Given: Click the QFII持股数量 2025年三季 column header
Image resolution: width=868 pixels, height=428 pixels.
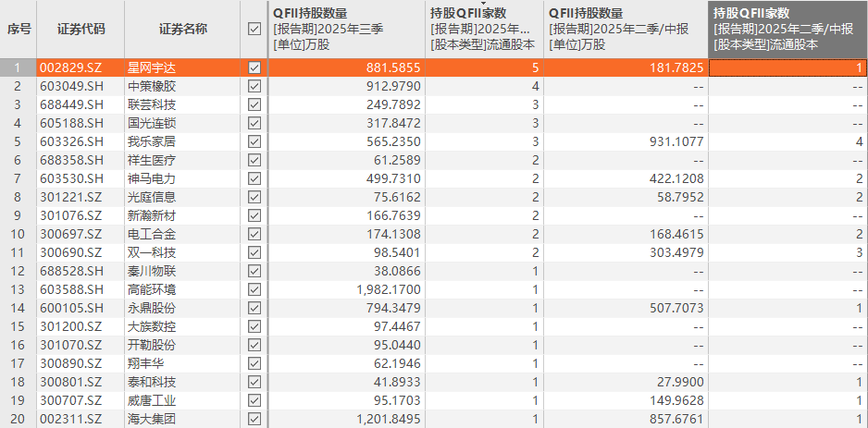Looking at the screenshot, I should coord(347,29).
